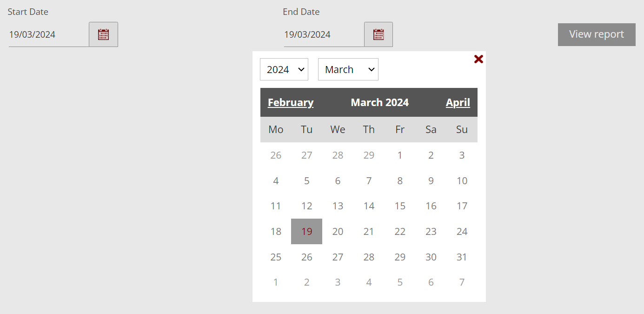Viewport: 644px width, 314px height.
Task: Pick April 7 in the last row
Action: 462,282
